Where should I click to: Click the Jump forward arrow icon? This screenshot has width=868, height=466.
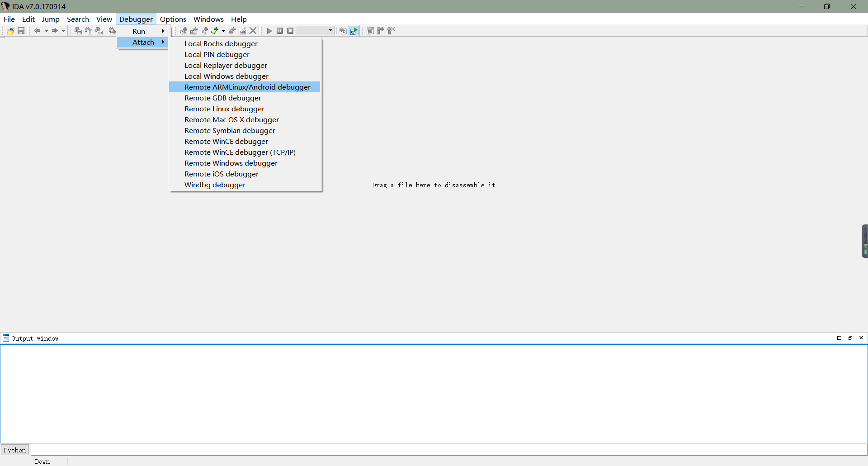tap(55, 31)
